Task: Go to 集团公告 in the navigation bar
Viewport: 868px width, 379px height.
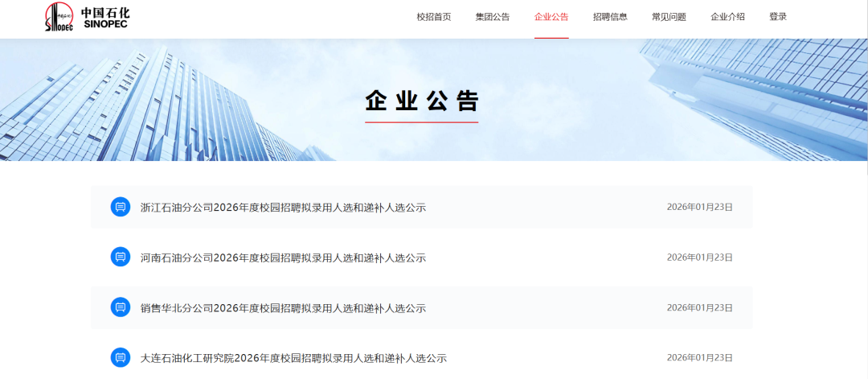Action: pos(492,17)
